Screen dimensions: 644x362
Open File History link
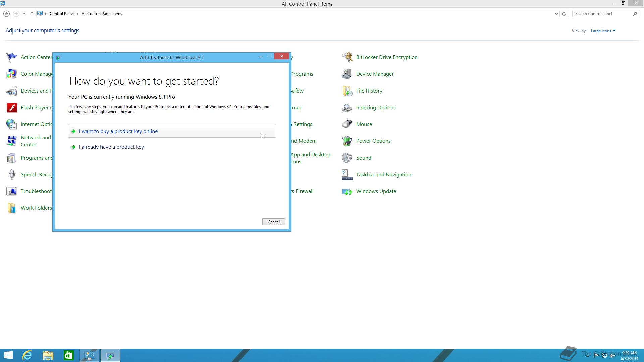[369, 91]
